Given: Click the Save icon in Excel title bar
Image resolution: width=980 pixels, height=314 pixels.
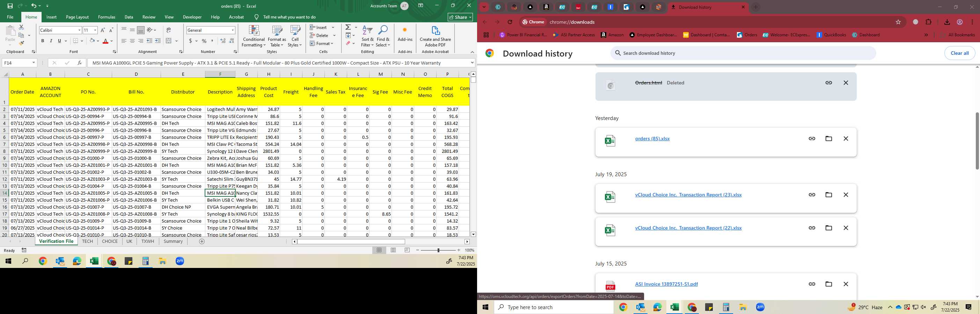Looking at the screenshot, I should pos(10,6).
